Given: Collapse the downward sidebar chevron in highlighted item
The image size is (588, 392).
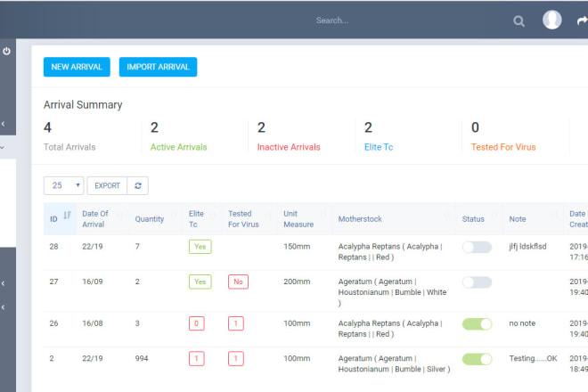Looking at the screenshot, I should pyautogui.click(x=3, y=147).
